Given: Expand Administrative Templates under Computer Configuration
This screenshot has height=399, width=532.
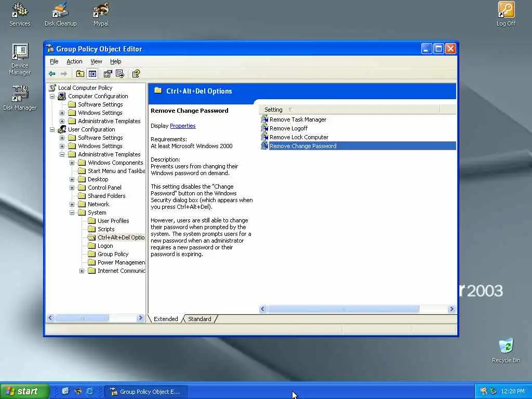Looking at the screenshot, I should 62,121.
